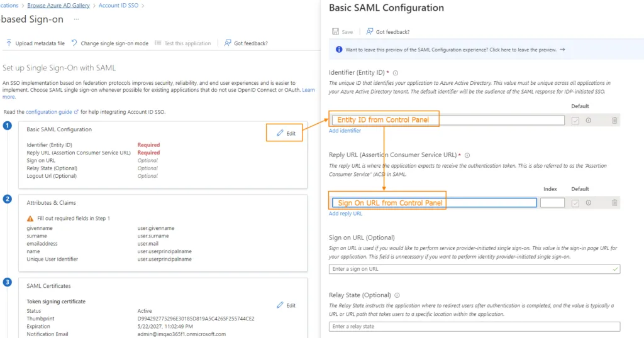Click the blue info icon in preview banner
Screen dimensions: 644x338
pos(339,50)
